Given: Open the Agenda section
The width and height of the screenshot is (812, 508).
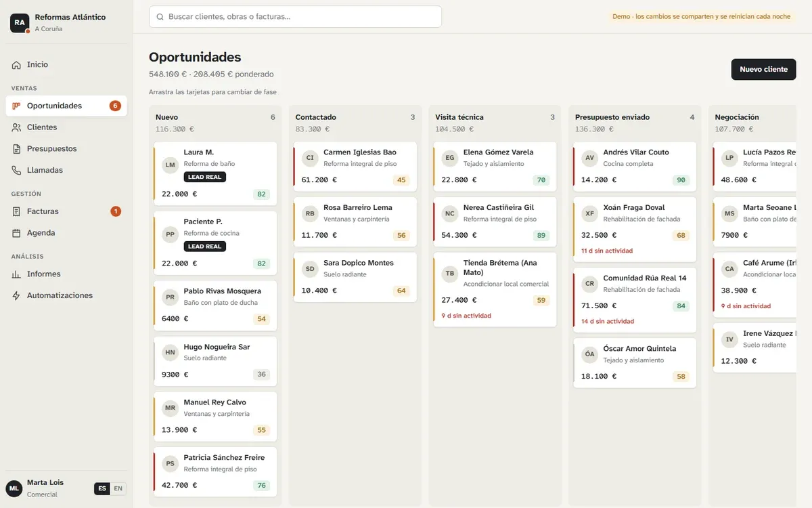Looking at the screenshot, I should pyautogui.click(x=66, y=233).
